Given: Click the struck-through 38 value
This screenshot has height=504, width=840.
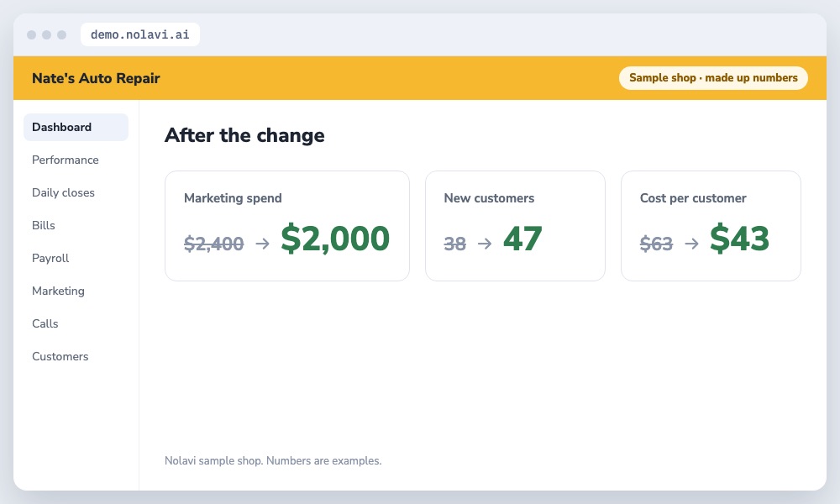Looking at the screenshot, I should [454, 244].
